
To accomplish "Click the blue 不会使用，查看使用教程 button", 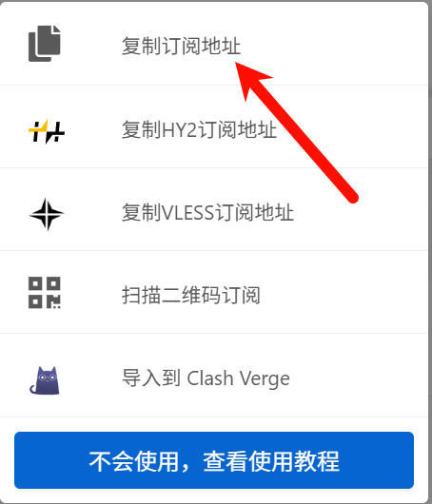I will (214, 460).
